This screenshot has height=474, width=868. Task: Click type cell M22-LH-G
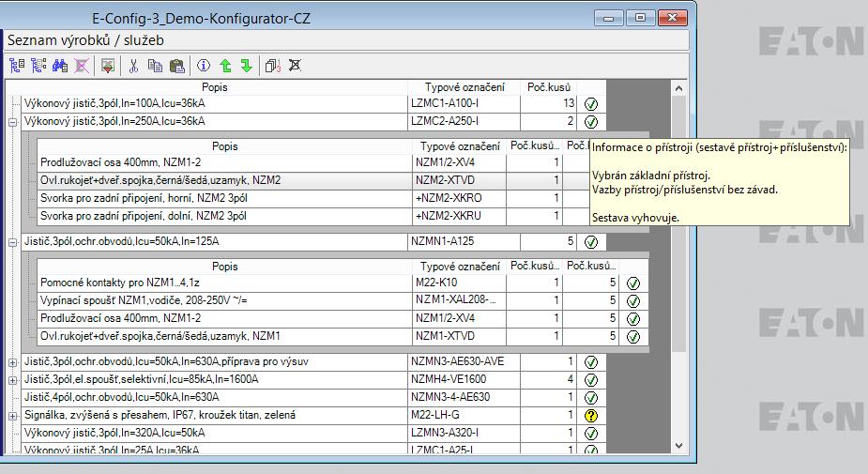464,415
